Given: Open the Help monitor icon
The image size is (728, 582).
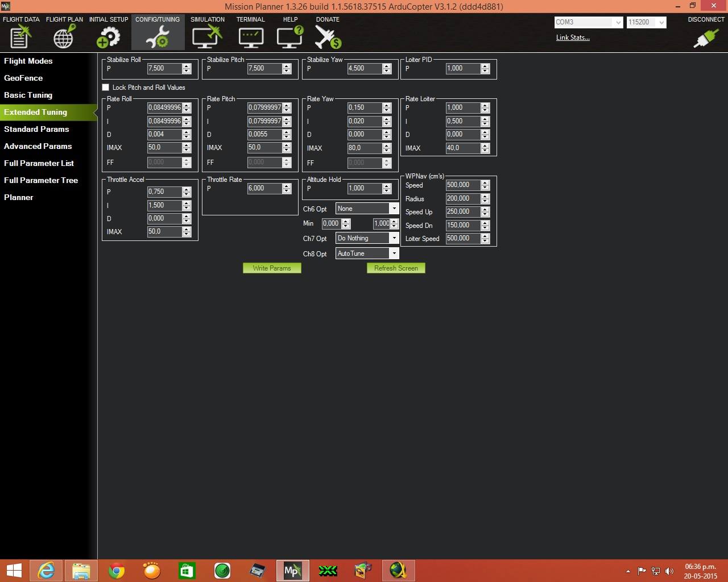Looking at the screenshot, I should click(x=290, y=36).
